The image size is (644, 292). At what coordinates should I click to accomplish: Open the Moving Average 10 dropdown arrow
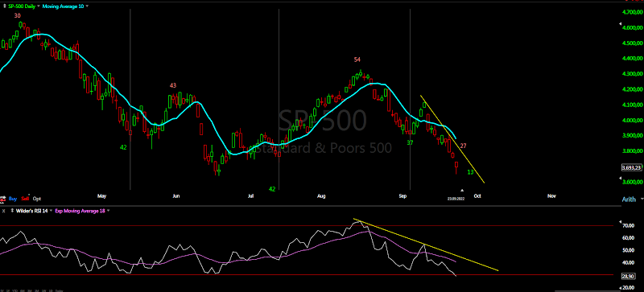click(87, 6)
